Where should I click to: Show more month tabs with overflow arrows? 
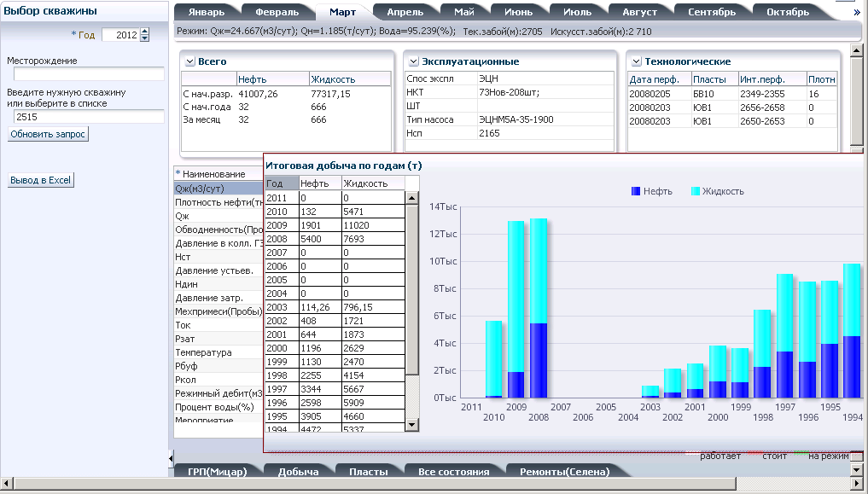tap(857, 12)
